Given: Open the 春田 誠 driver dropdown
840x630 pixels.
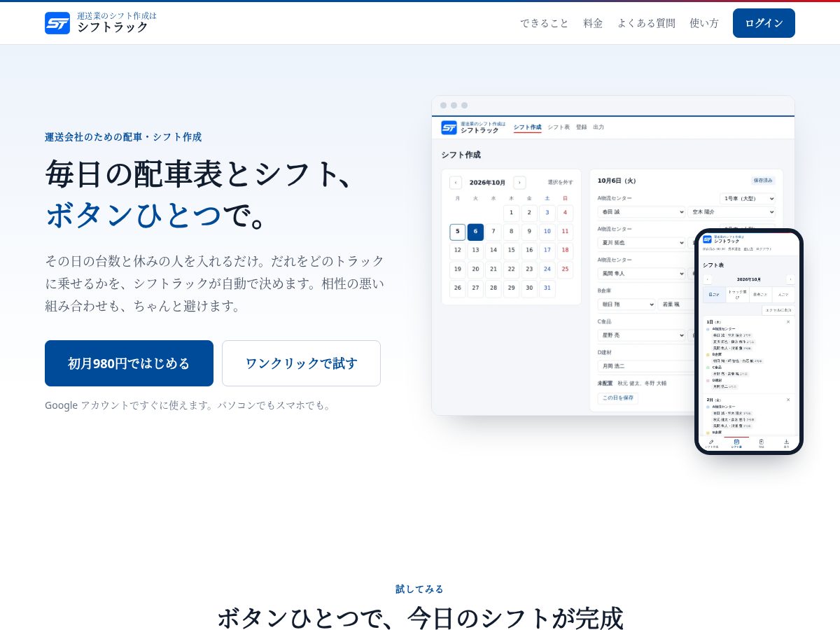Looking at the screenshot, I should [641, 212].
